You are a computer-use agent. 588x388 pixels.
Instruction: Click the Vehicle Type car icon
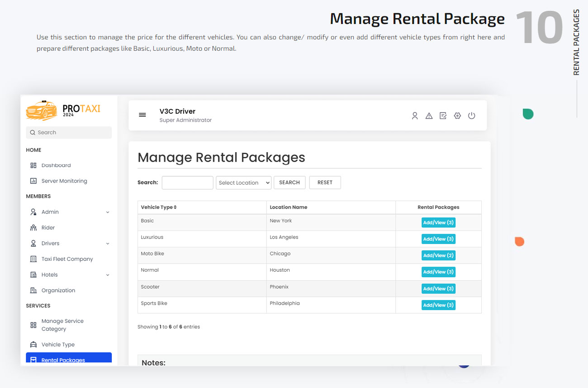(33, 345)
